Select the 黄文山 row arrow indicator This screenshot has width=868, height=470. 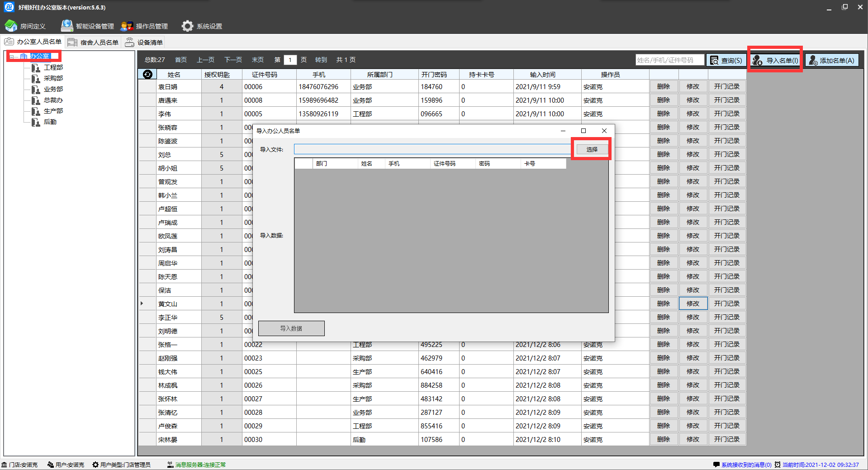point(142,304)
